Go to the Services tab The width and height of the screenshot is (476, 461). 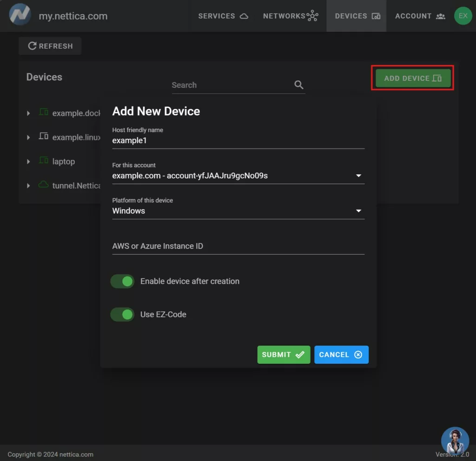click(223, 16)
